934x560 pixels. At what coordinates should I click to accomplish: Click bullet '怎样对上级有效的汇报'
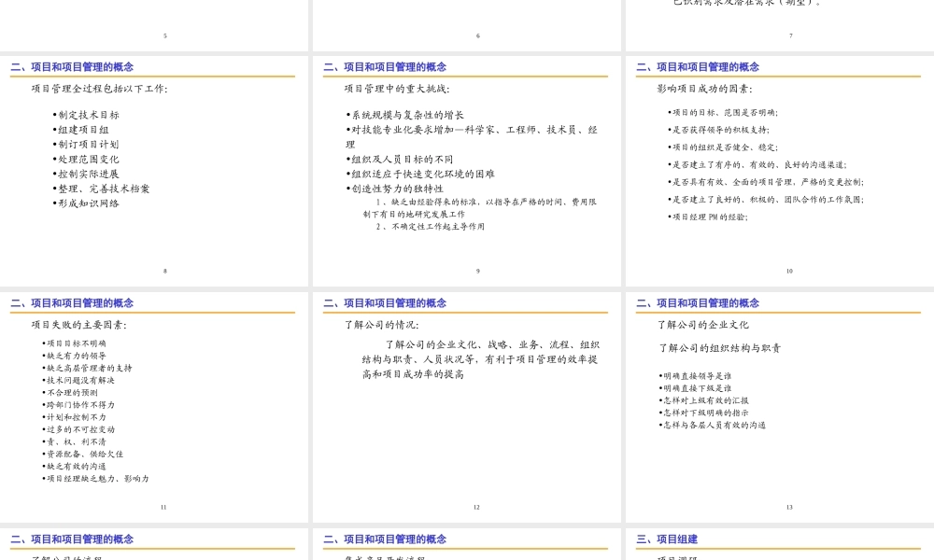(x=704, y=400)
